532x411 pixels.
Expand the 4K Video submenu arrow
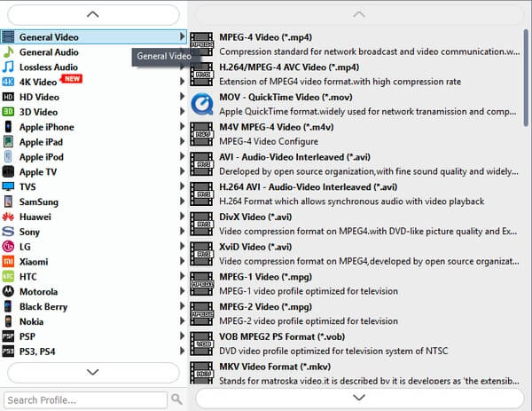tap(182, 82)
